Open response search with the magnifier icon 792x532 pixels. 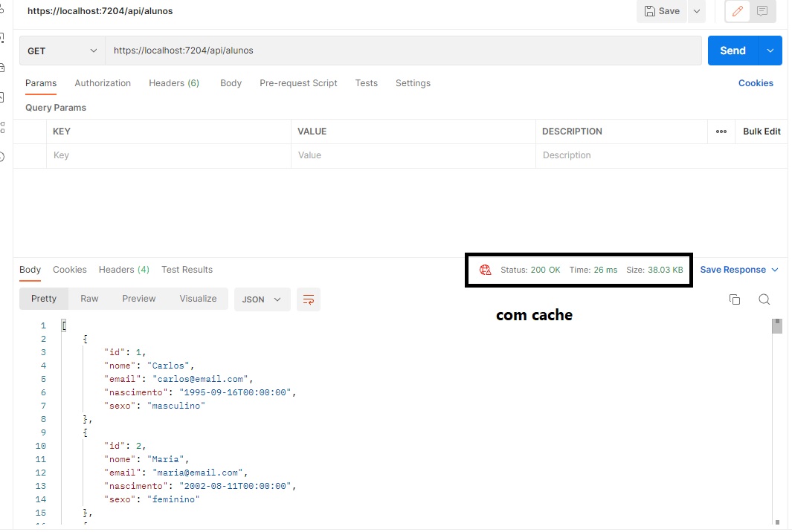coord(764,299)
